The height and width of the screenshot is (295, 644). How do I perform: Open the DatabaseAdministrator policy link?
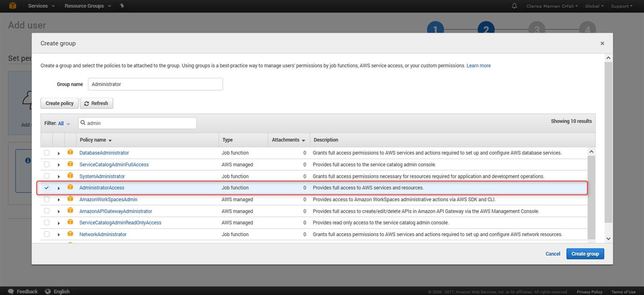point(104,153)
